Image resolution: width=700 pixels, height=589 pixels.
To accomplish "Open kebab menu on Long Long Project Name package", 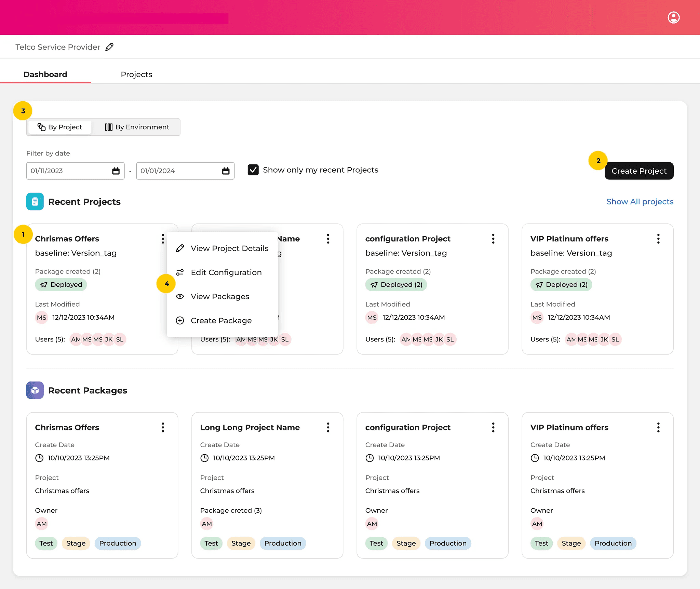I will tap(328, 427).
